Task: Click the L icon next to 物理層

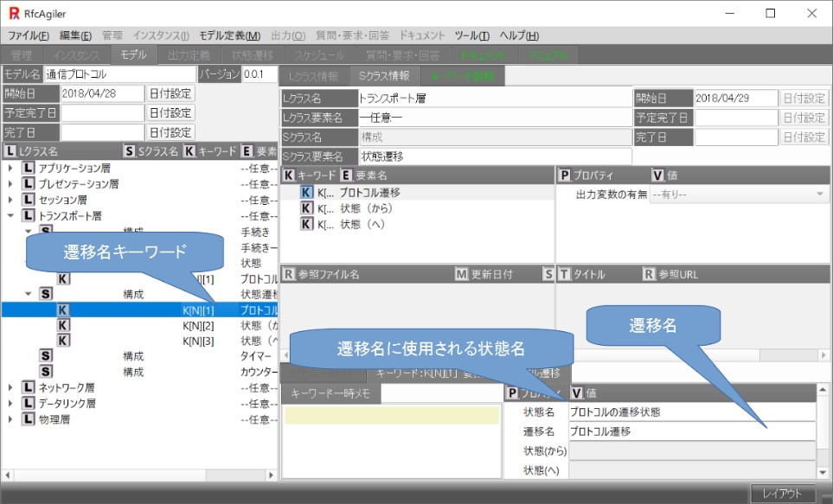Action: [x=29, y=419]
